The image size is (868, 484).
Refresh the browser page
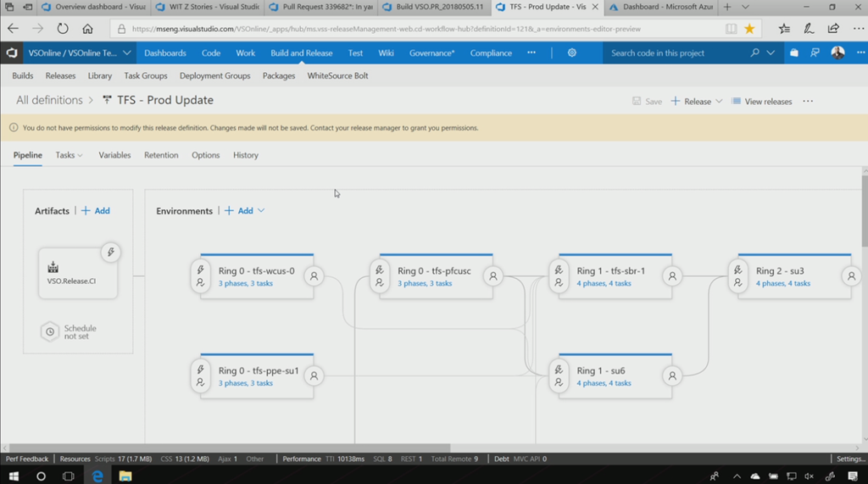pos(63,29)
